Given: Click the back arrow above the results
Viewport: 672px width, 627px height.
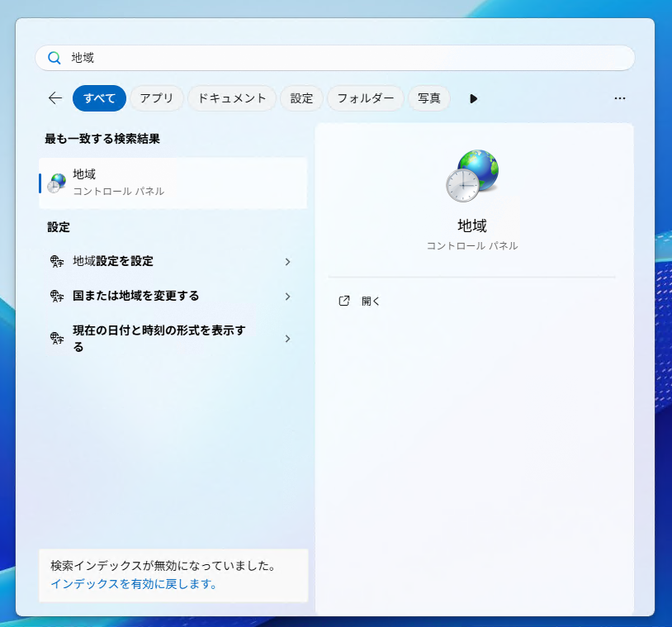Looking at the screenshot, I should (x=54, y=97).
